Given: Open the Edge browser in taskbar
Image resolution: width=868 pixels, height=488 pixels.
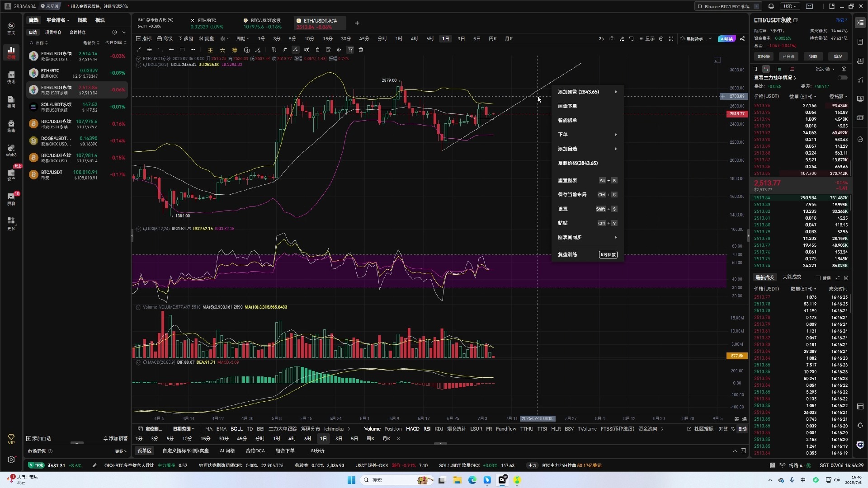Looking at the screenshot, I should point(472,480).
